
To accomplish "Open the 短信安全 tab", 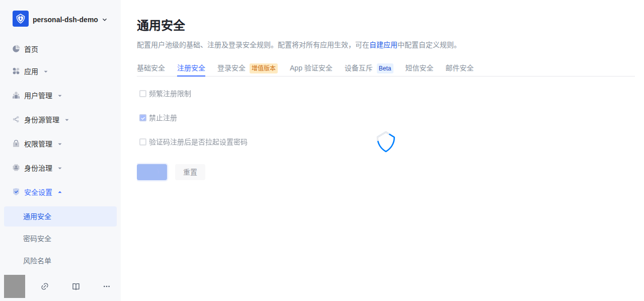I will [x=420, y=68].
